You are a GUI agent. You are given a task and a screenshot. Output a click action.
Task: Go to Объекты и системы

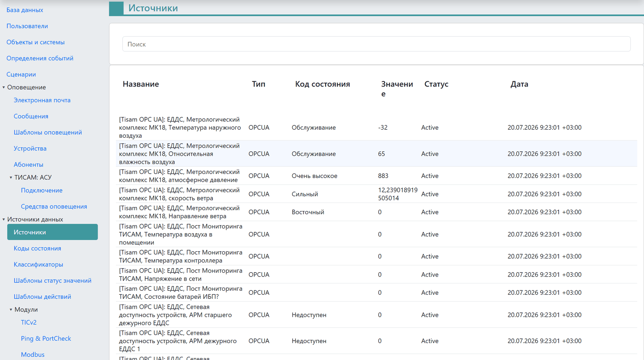[35, 42]
